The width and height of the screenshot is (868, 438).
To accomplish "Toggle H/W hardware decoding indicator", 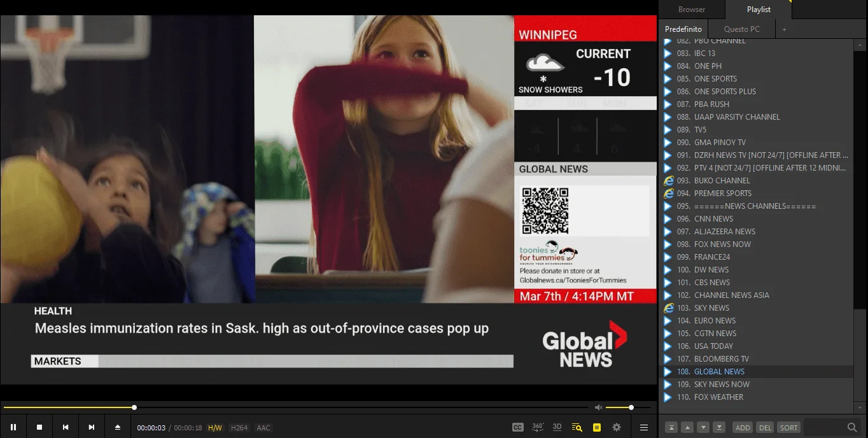I will (x=215, y=428).
